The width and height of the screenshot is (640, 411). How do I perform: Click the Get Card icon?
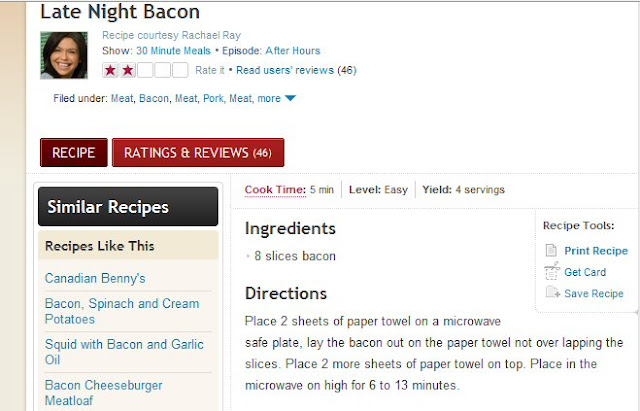pos(551,272)
